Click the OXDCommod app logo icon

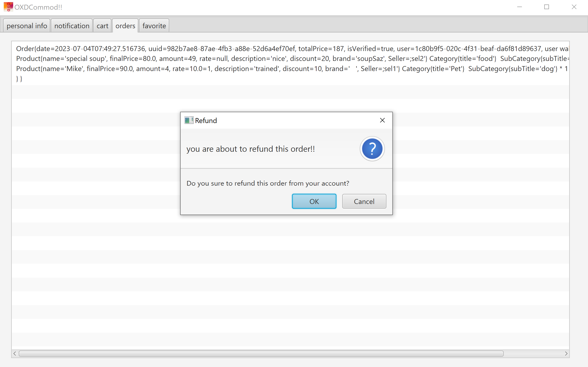click(x=8, y=7)
